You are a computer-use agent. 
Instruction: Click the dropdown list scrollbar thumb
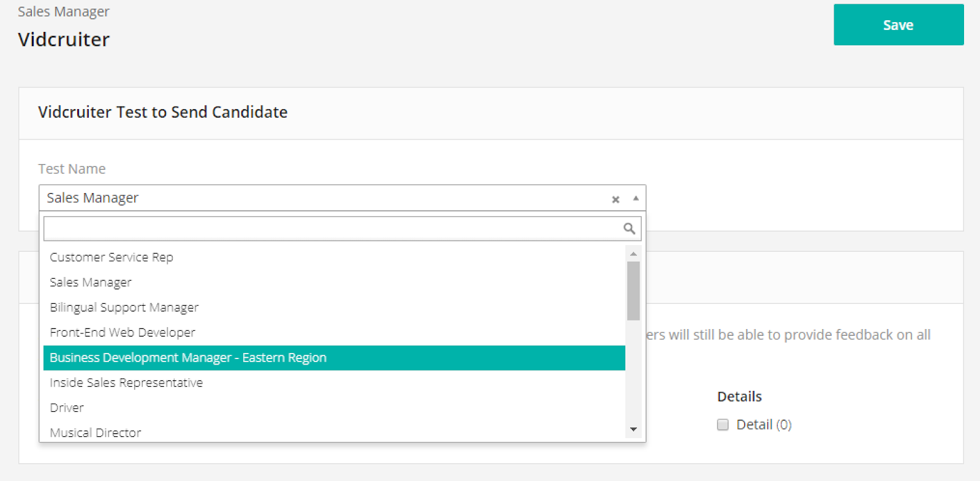coord(633,291)
